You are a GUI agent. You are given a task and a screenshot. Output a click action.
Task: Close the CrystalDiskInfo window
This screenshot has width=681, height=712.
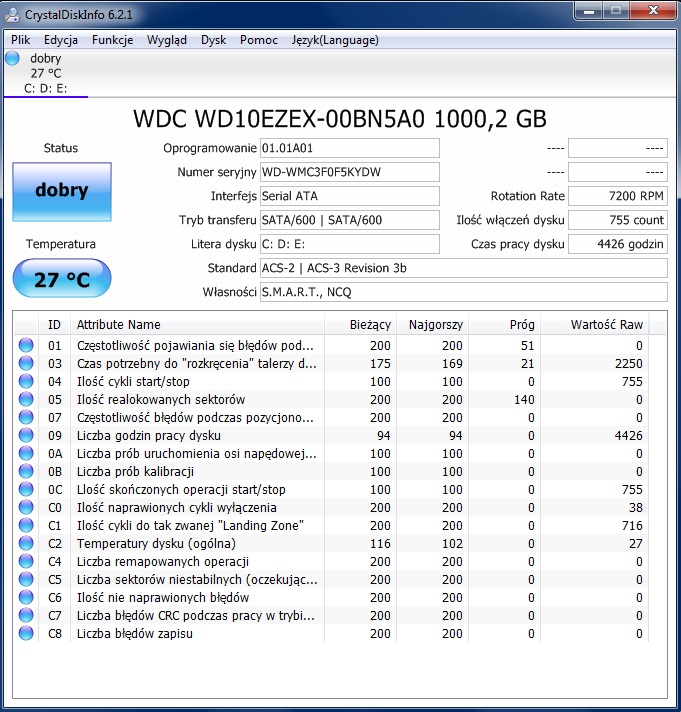(653, 11)
